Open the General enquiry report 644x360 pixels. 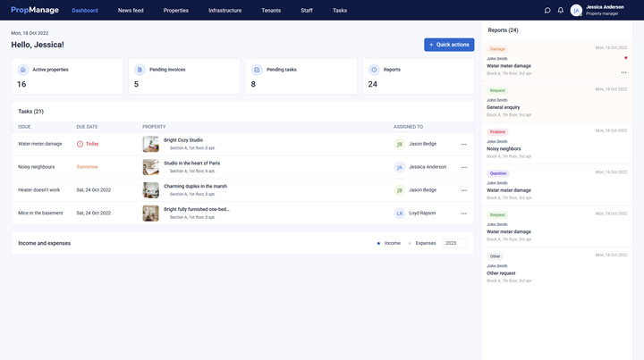click(504, 107)
